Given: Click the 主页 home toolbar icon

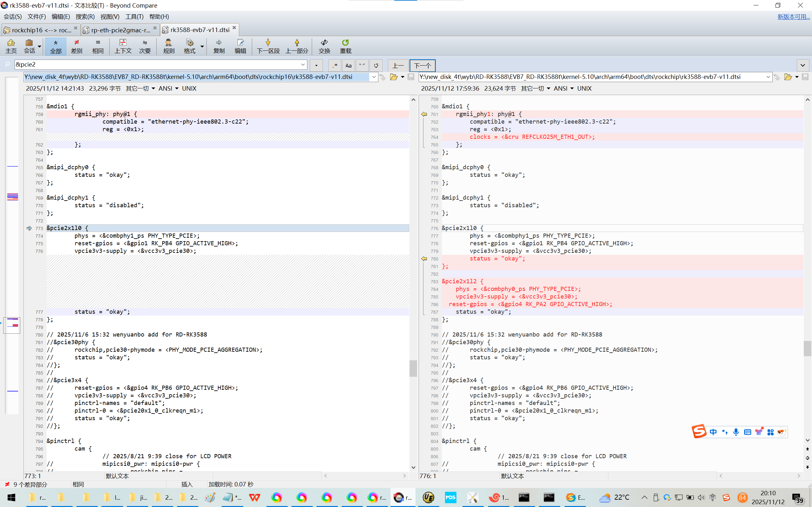Looking at the screenshot, I should click(11, 46).
